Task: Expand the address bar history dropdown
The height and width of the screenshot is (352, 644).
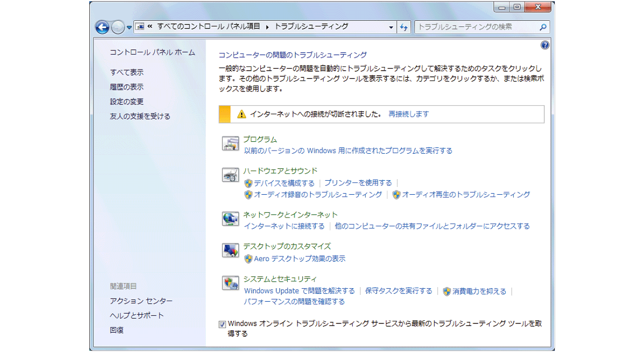Action: tap(392, 27)
